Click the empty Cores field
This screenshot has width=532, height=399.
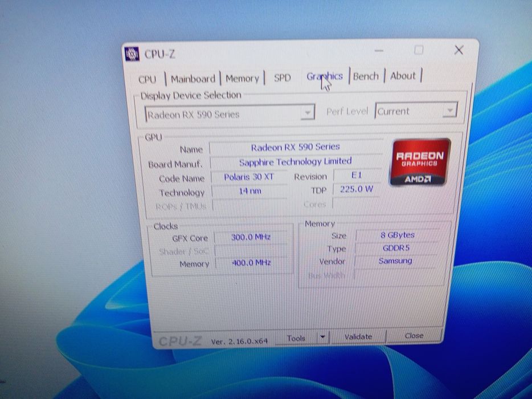tap(356, 203)
